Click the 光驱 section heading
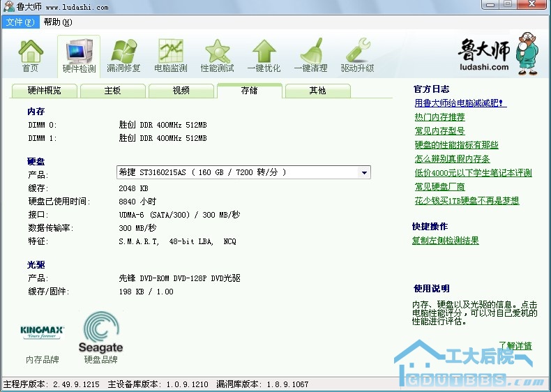The height and width of the screenshot is (392, 551). [x=36, y=265]
